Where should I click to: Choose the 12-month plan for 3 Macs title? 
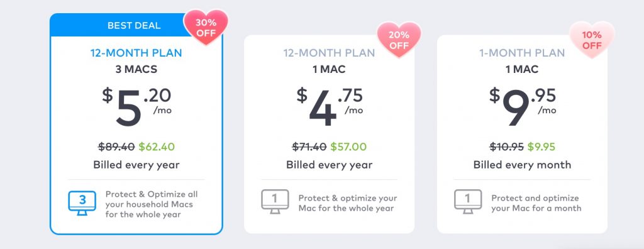click(136, 53)
